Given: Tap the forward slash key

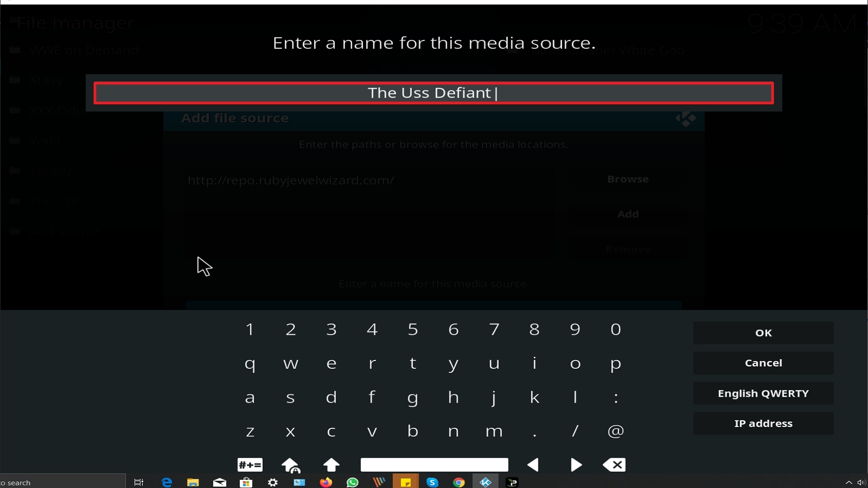Looking at the screenshot, I should pyautogui.click(x=576, y=432).
